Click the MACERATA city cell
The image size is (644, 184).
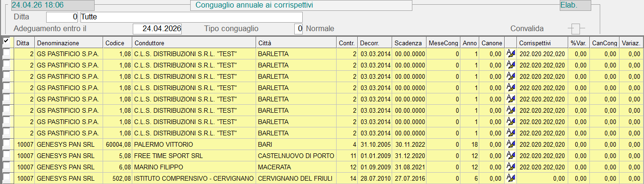tap(296, 167)
